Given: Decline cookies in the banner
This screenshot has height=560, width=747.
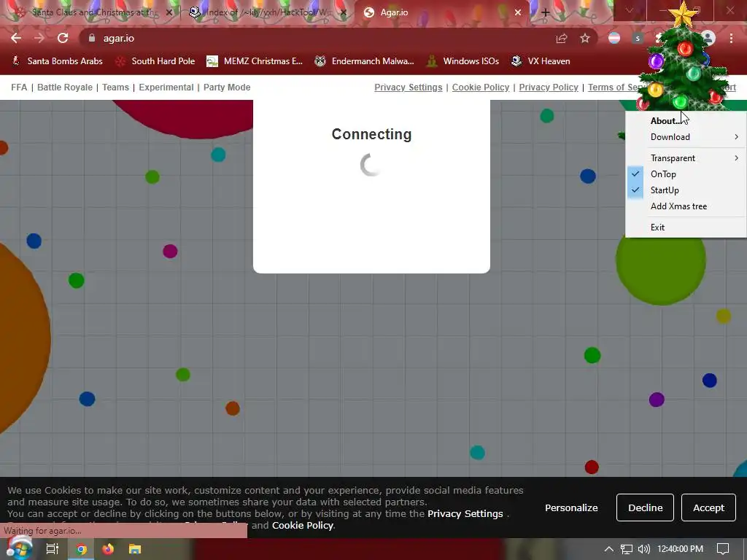Looking at the screenshot, I should 645,507.
